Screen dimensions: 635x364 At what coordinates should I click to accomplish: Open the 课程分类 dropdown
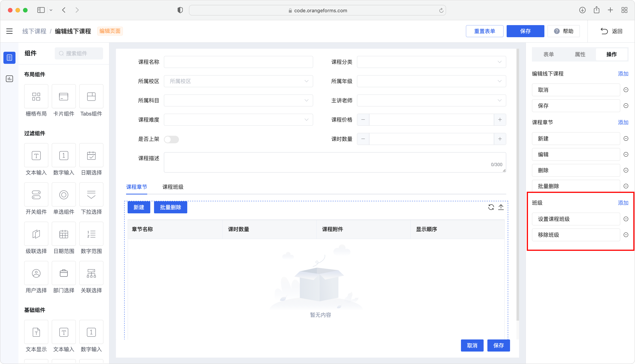coord(432,62)
